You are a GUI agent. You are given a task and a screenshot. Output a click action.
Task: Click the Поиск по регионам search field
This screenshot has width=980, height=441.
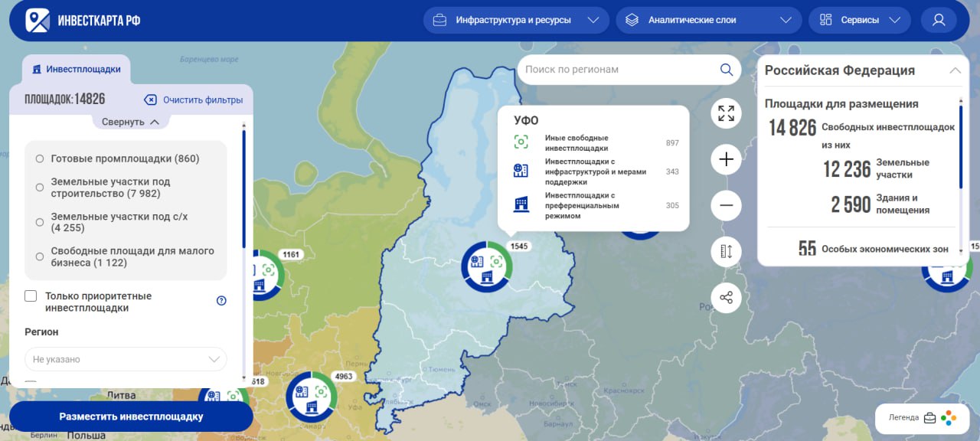pyautogui.click(x=619, y=70)
